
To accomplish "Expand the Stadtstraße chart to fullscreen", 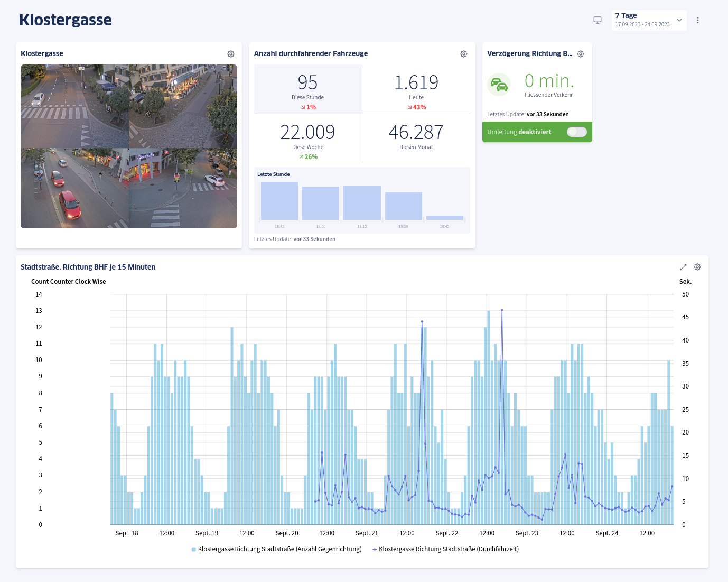I will pyautogui.click(x=683, y=267).
